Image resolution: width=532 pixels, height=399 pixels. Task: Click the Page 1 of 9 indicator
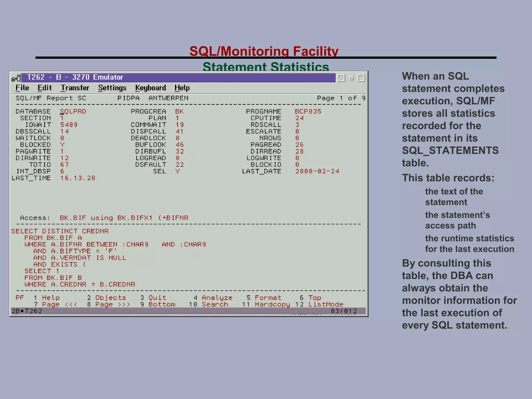coord(341,98)
